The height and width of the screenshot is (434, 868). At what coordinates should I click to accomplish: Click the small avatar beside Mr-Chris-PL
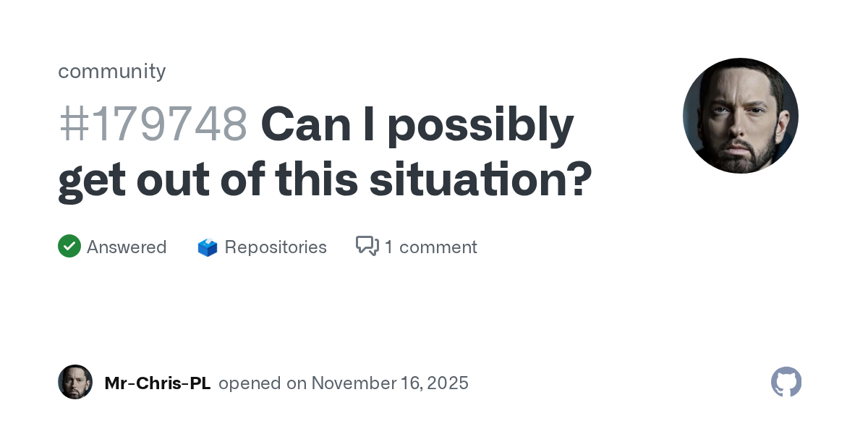(x=75, y=382)
